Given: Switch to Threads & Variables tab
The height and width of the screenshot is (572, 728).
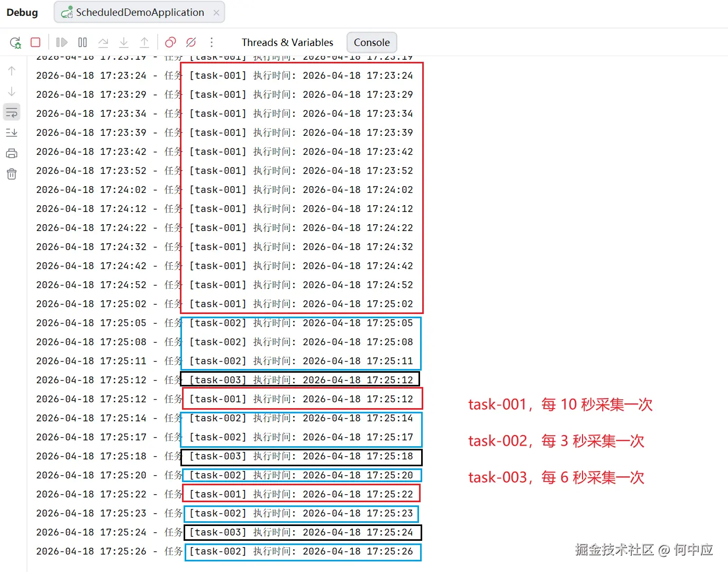Looking at the screenshot, I should click(287, 42).
